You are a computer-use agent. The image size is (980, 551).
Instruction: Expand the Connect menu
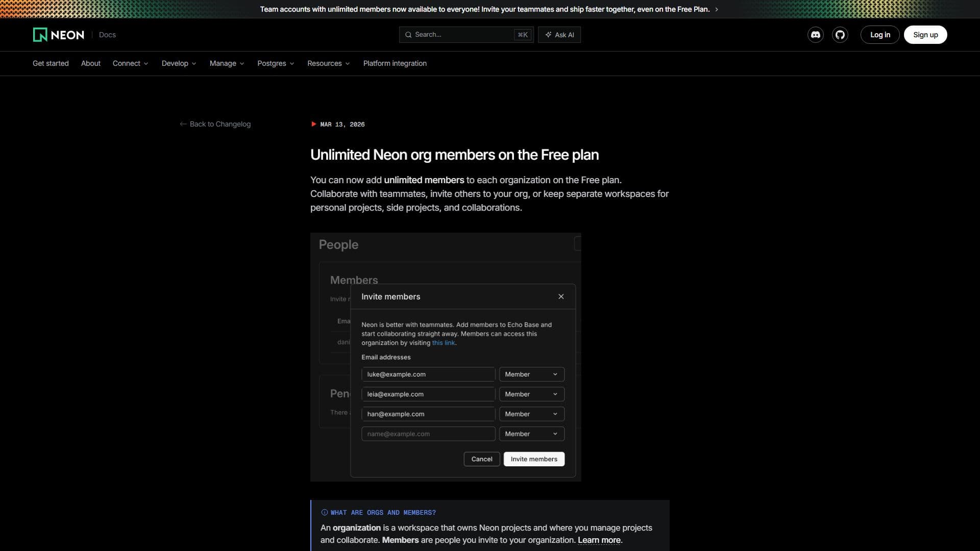(x=130, y=63)
